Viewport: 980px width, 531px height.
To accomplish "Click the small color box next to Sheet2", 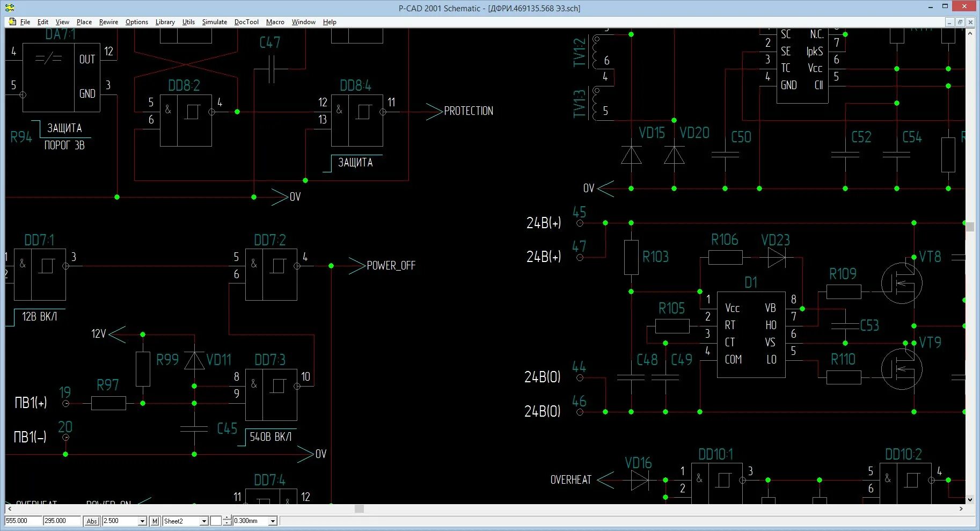I will (x=216, y=521).
